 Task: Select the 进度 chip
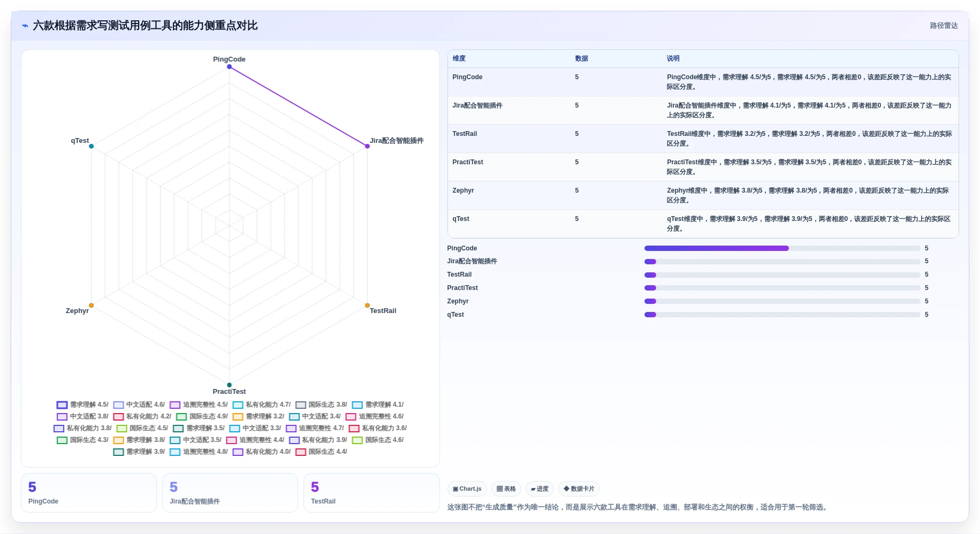coord(540,489)
